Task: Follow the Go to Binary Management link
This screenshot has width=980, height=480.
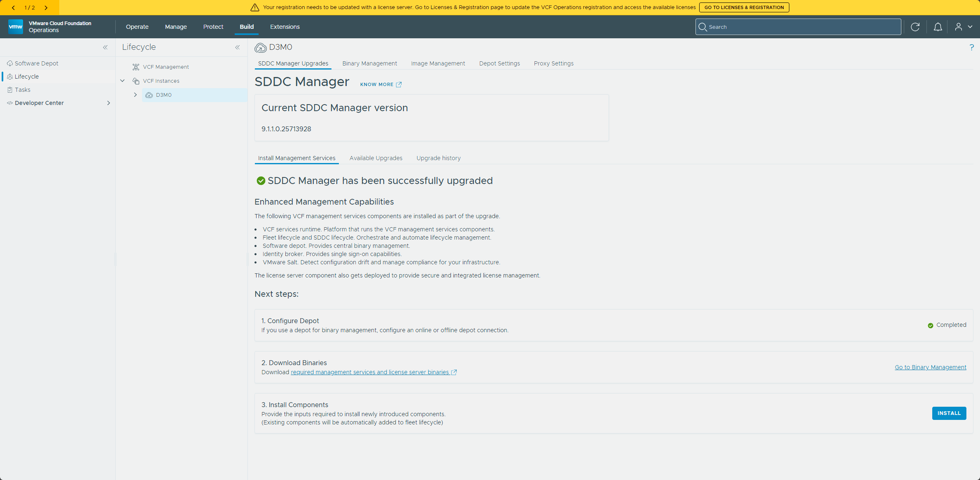Action: pyautogui.click(x=930, y=367)
